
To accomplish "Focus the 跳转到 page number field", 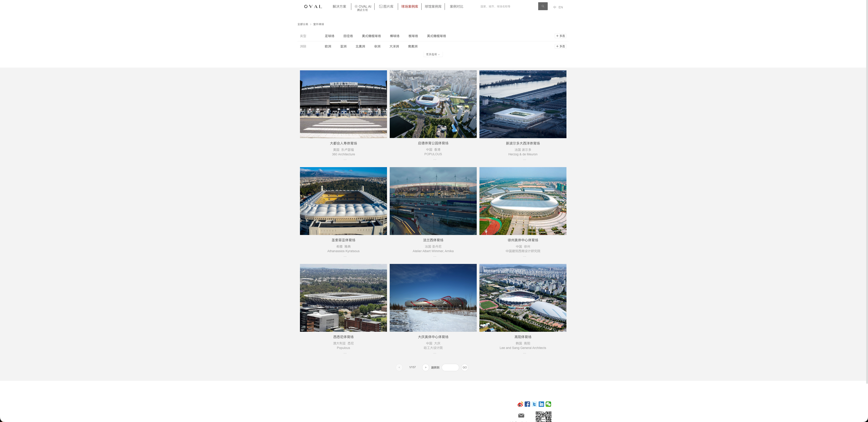I will (x=450, y=367).
